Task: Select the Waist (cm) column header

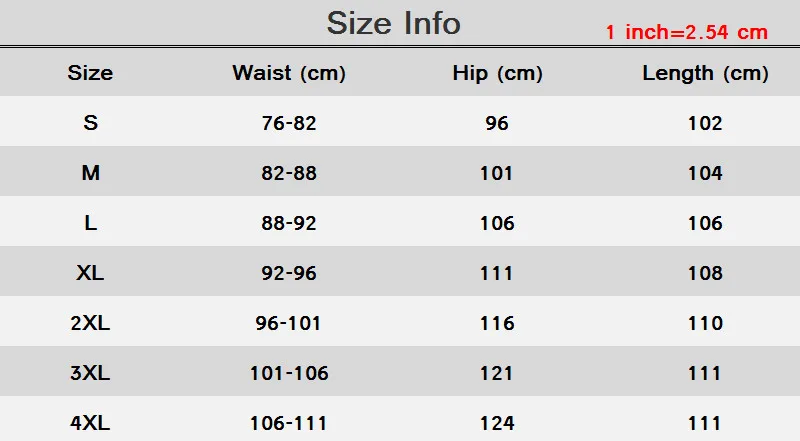Action: pyautogui.click(x=289, y=74)
